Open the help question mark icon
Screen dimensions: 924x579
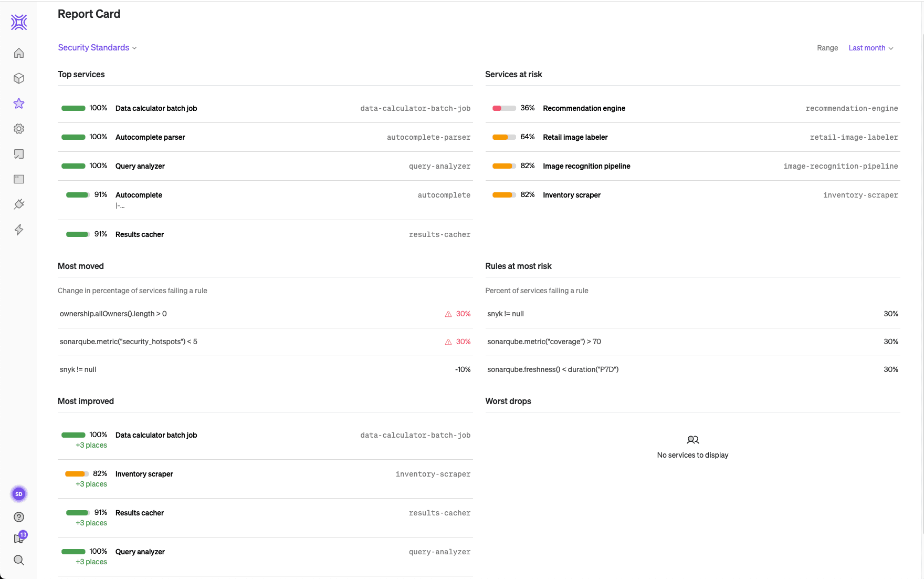click(x=19, y=517)
